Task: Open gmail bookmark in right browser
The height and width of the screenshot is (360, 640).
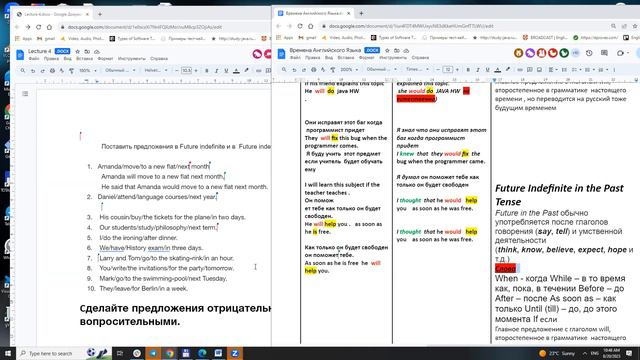Action: pyautogui.click(x=307, y=38)
